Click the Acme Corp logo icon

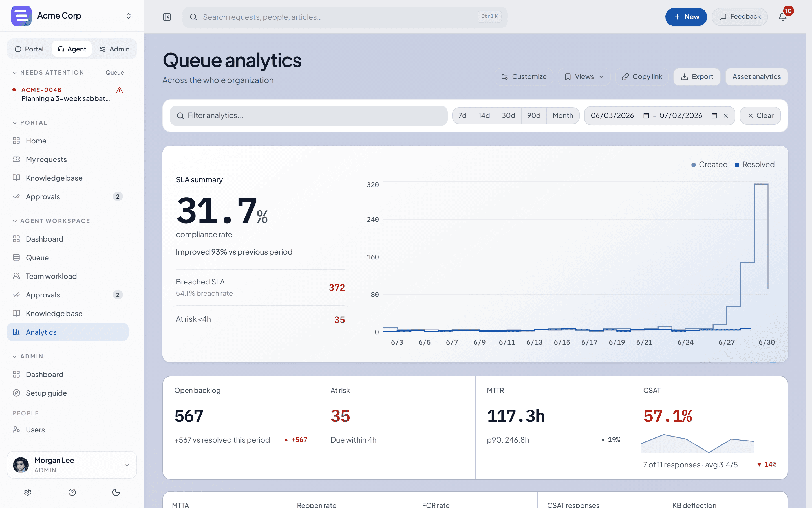[x=21, y=16]
